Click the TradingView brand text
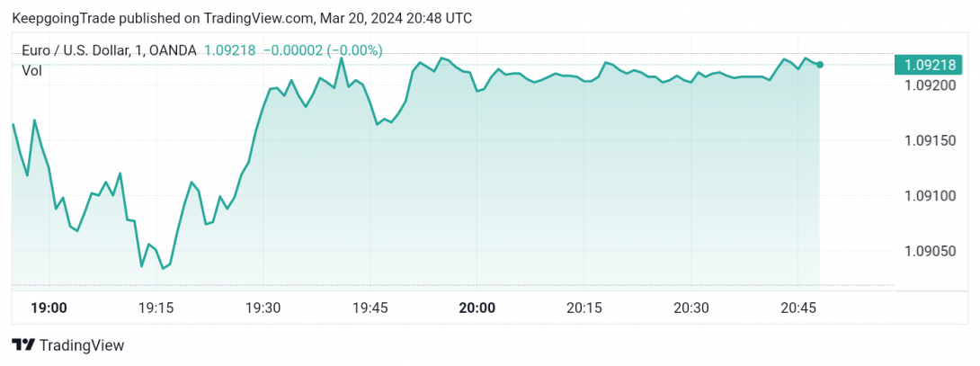Image resolution: width=980 pixels, height=366 pixels. (82, 344)
